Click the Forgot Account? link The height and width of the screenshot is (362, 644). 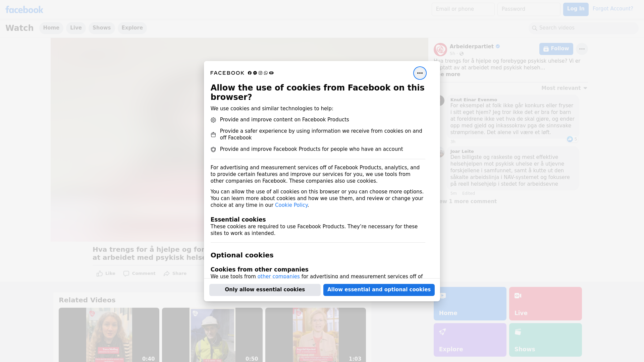(613, 9)
